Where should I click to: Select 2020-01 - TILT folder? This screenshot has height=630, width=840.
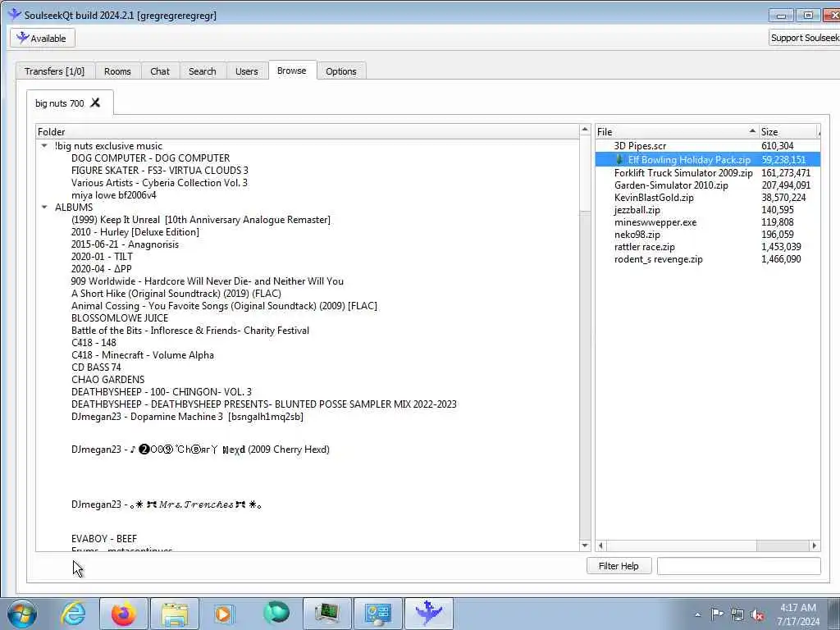click(102, 257)
